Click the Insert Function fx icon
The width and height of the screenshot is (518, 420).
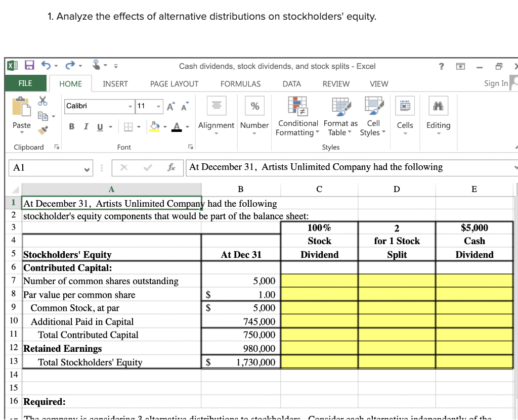pyautogui.click(x=172, y=167)
